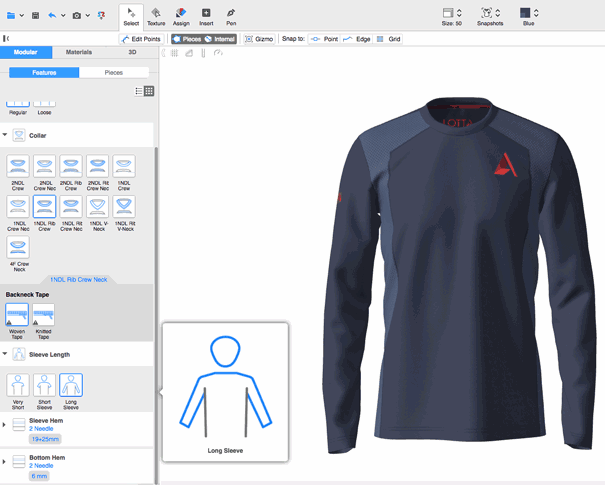Click the 6 mm bottom hem value

(39, 476)
